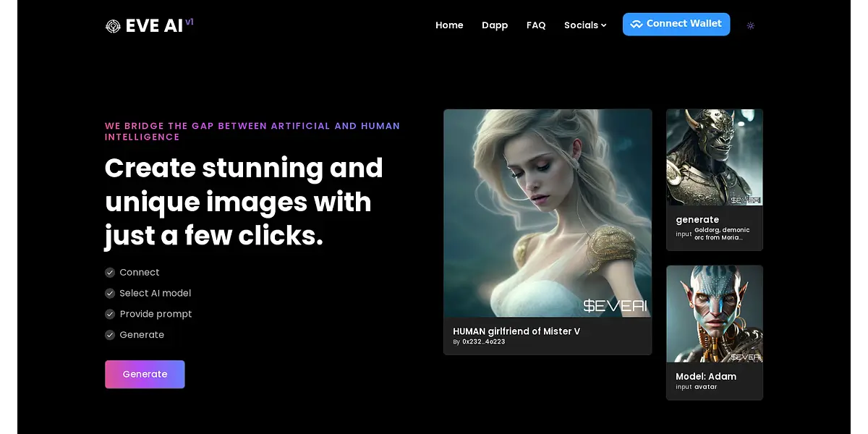Viewport: 868px width, 434px height.
Task: Toggle the light/dark theme sun icon
Action: pyautogui.click(x=751, y=25)
